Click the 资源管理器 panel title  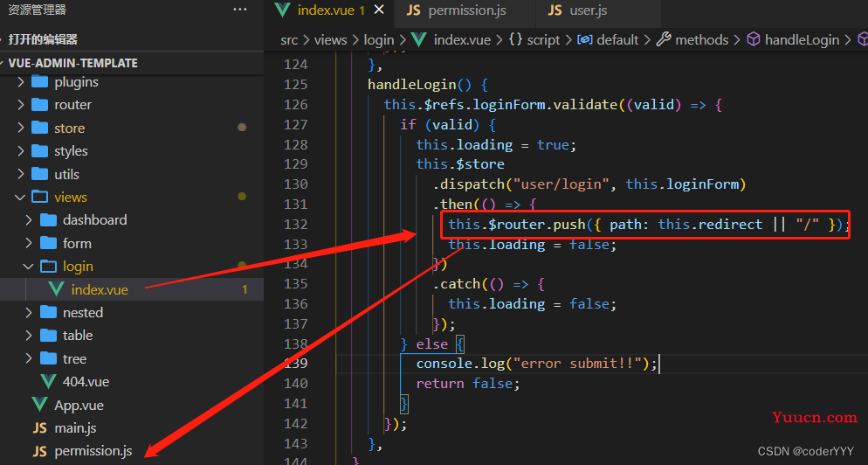37,10
